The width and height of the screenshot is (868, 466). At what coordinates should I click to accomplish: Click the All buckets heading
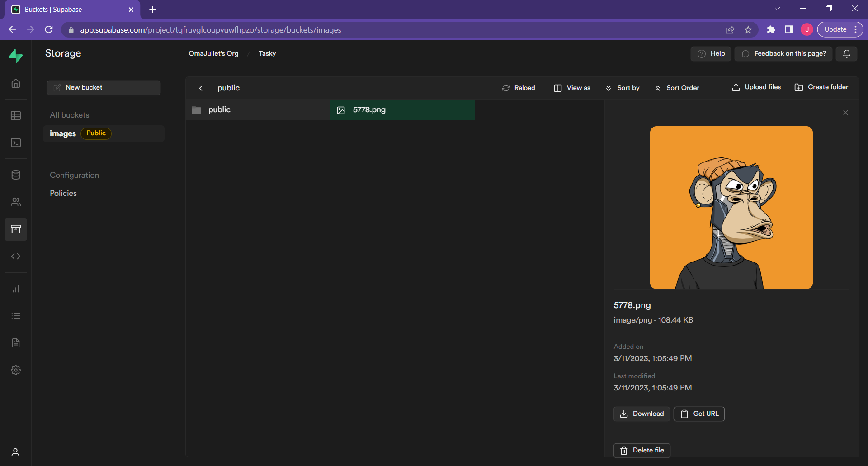click(70, 115)
